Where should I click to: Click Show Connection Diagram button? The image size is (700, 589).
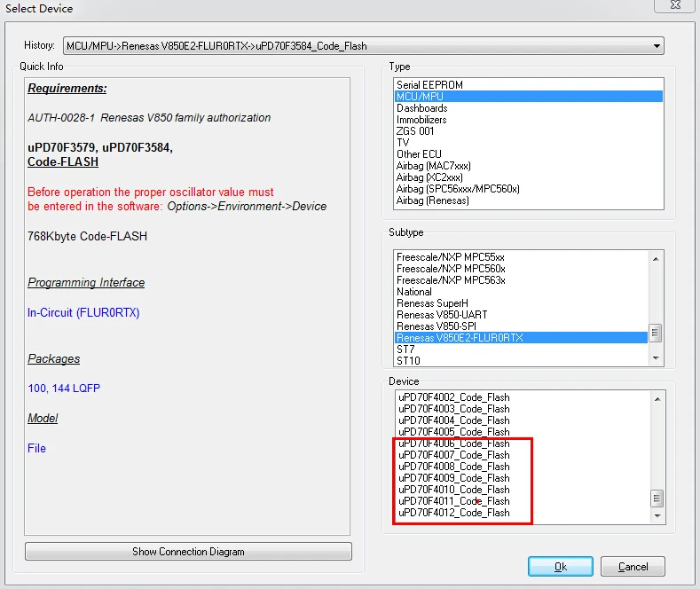188,552
